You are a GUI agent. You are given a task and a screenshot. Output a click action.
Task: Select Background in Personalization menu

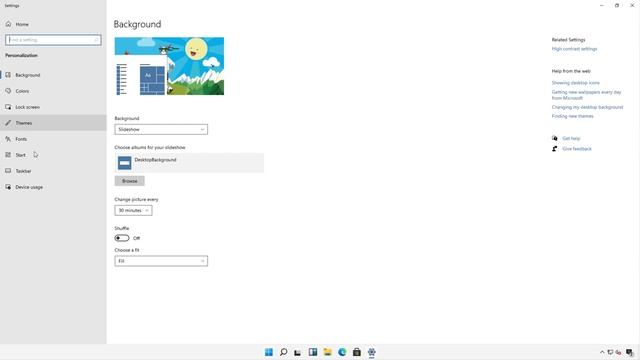click(x=53, y=75)
